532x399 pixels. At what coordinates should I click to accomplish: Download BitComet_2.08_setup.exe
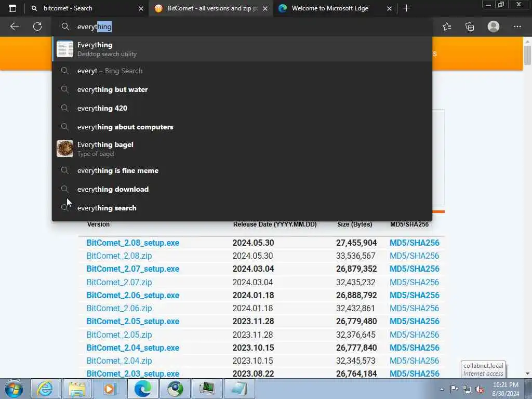(x=132, y=243)
